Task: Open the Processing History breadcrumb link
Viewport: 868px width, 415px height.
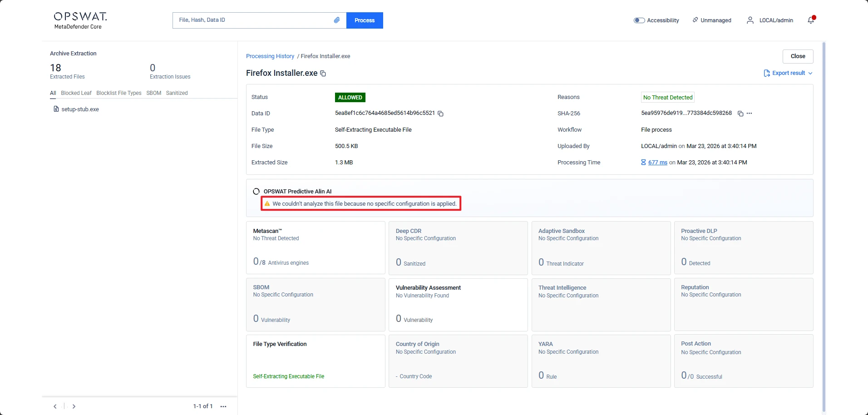Action: 270,56
